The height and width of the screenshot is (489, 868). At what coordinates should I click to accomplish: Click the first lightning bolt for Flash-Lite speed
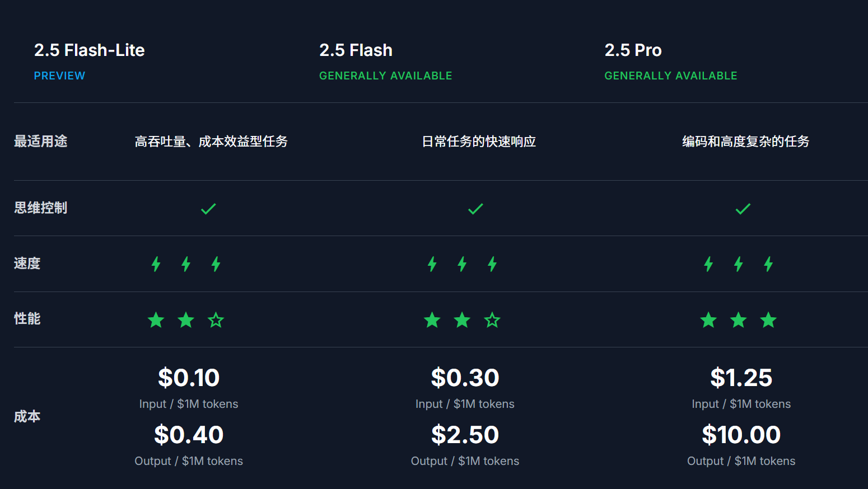[156, 264]
